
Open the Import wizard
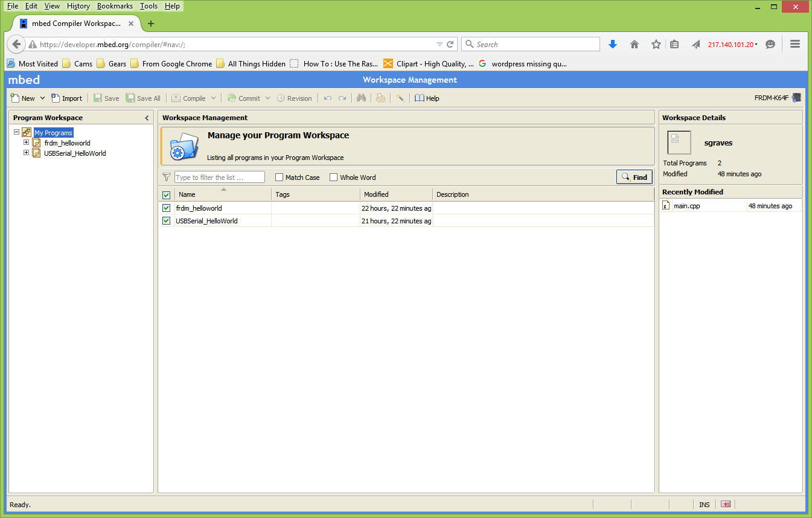point(66,98)
